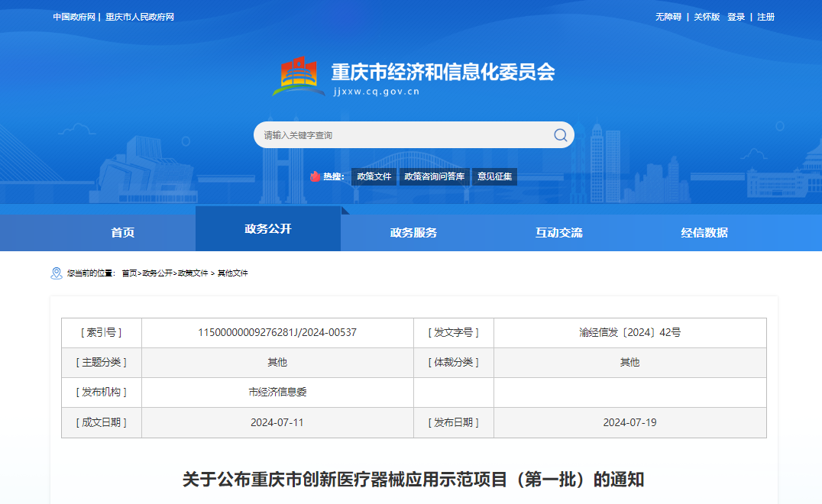Screen dimensions: 822x504
Task: Focus the keyword search input field
Action: pos(401,135)
